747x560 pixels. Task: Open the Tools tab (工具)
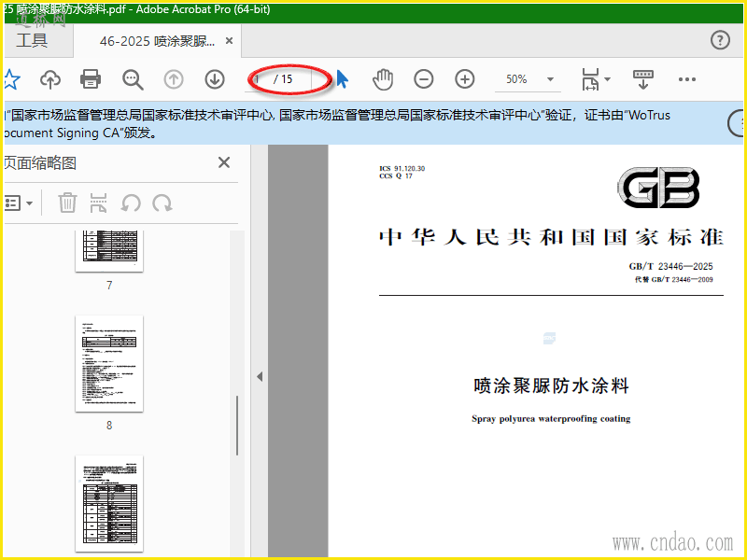tap(32, 40)
